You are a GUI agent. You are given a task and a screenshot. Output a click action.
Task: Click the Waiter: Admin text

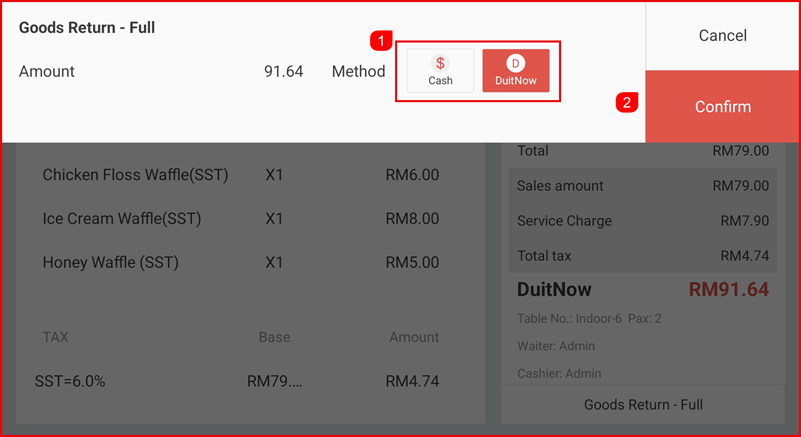556,346
